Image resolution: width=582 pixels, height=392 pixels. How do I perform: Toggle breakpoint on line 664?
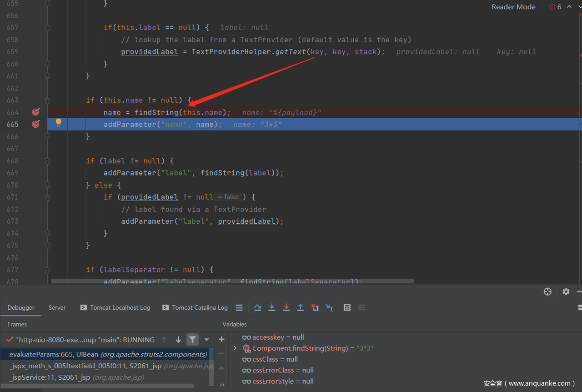(x=35, y=112)
